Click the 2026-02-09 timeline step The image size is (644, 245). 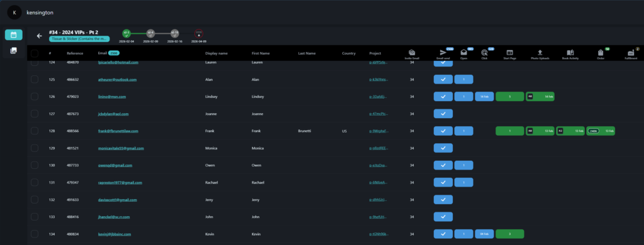click(x=150, y=33)
